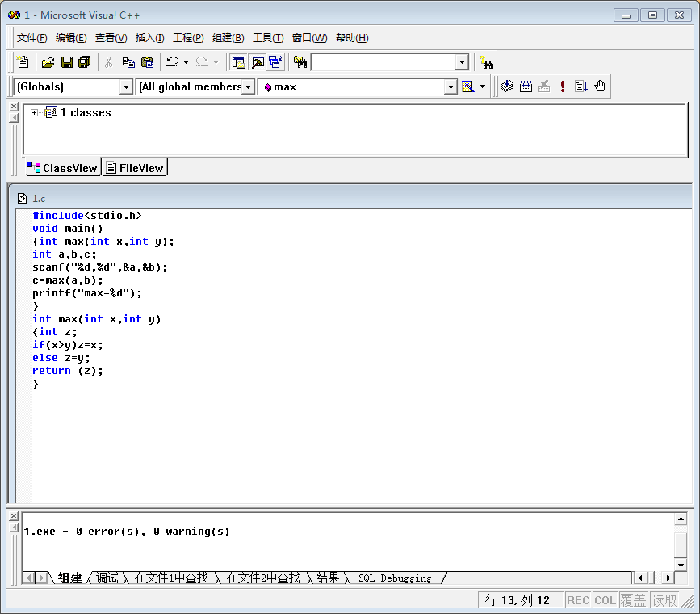Screen dimensions: 700x614
Task: Select the 组建 output tab
Action: tap(69, 578)
